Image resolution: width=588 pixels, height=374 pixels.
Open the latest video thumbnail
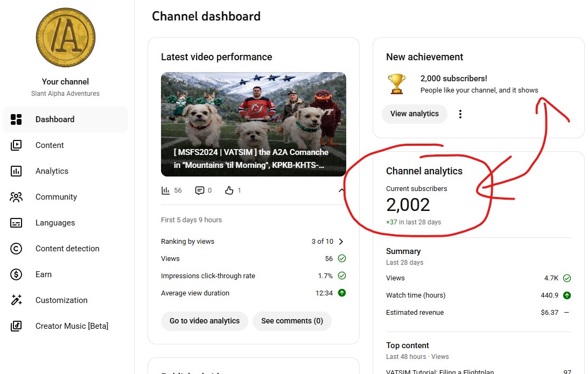pos(254,124)
